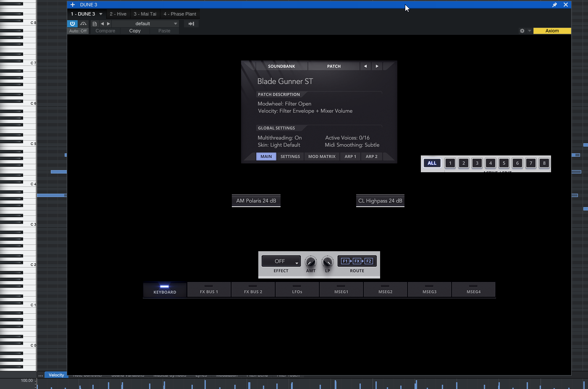Image resolution: width=588 pixels, height=389 pixels.
Task: Load previous preset with left arrow
Action: [x=102, y=24]
